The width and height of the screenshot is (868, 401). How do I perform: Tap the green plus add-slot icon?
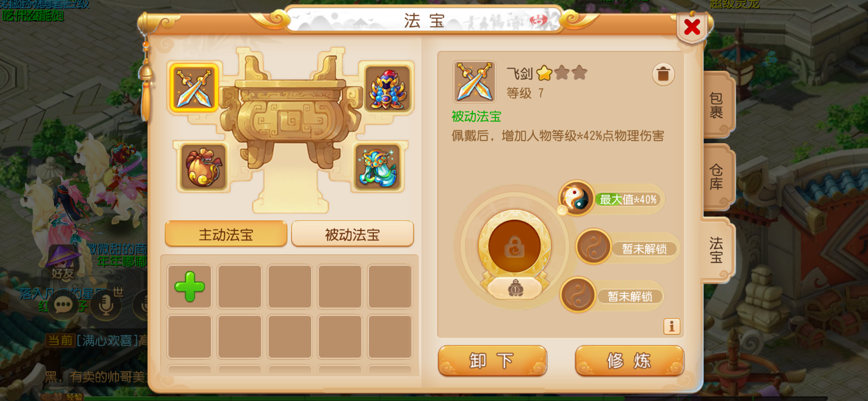(x=190, y=287)
